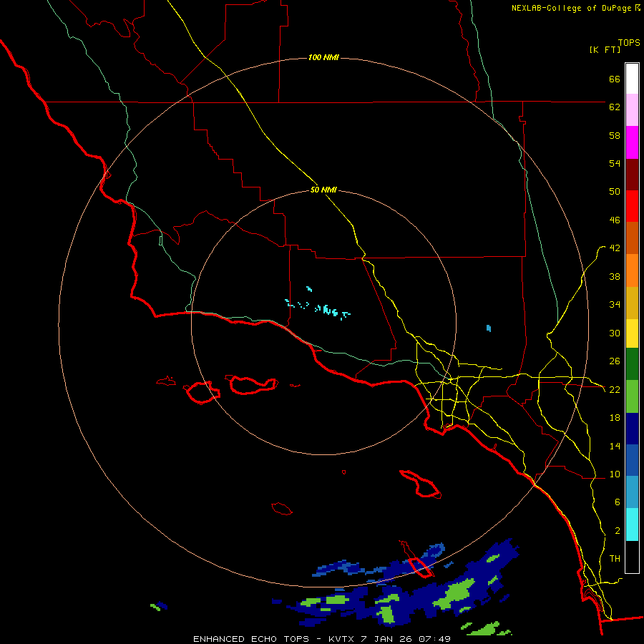
Task: Click the 30 legend value
Action: click(x=615, y=333)
